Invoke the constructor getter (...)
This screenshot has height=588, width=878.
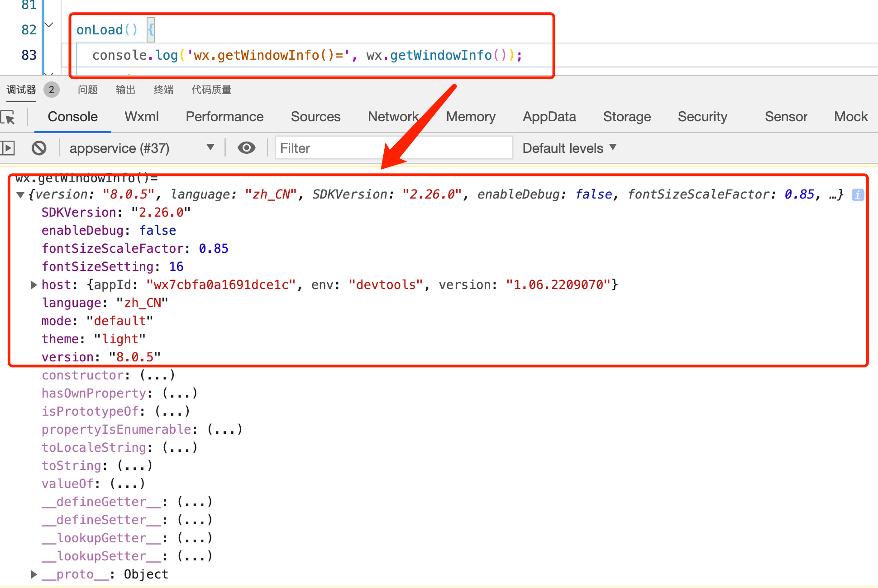(x=157, y=375)
